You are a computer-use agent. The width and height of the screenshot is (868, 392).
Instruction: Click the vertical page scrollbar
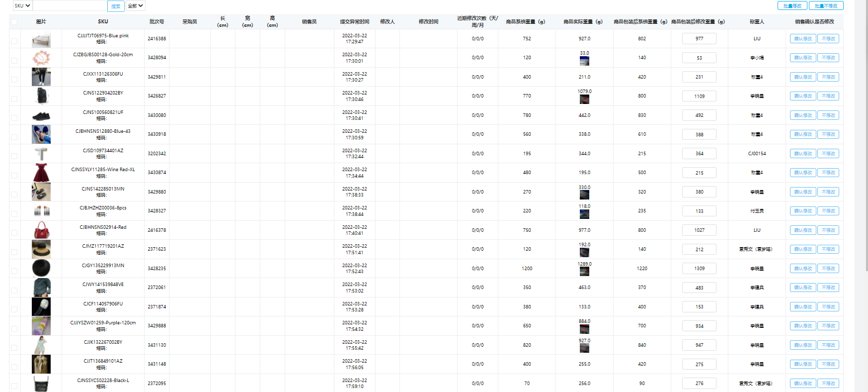[x=866, y=149]
